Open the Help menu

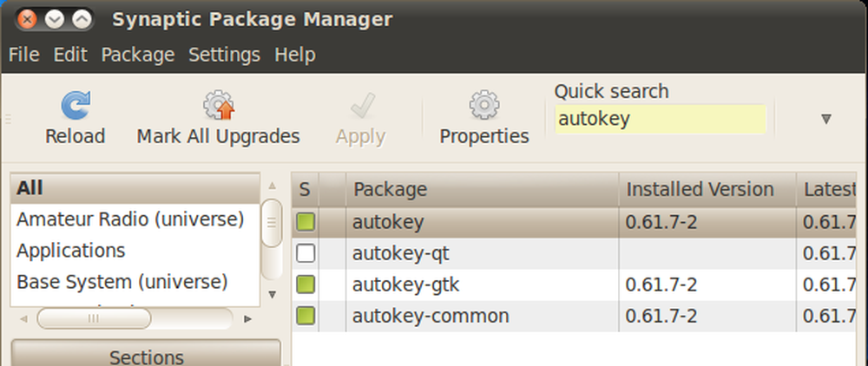[295, 55]
